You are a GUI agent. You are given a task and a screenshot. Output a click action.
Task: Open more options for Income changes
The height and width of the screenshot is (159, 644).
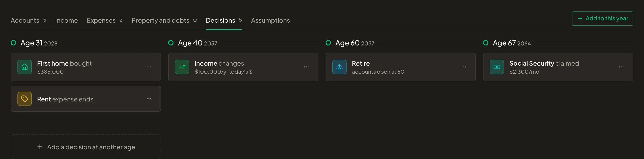coord(306,67)
